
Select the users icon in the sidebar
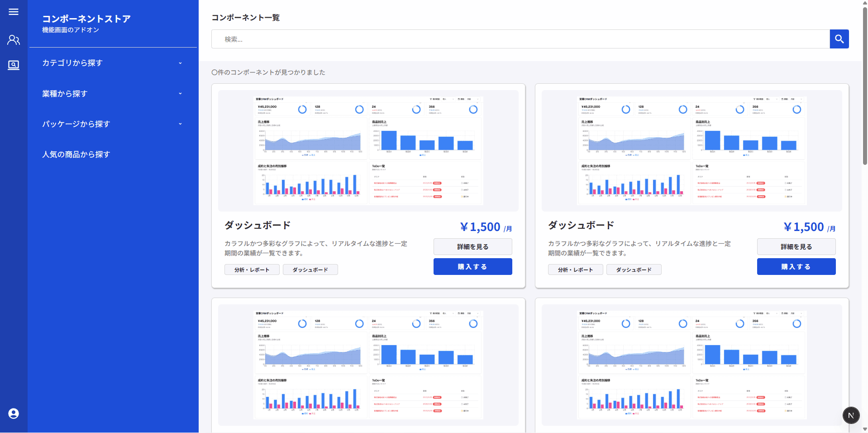click(x=13, y=40)
